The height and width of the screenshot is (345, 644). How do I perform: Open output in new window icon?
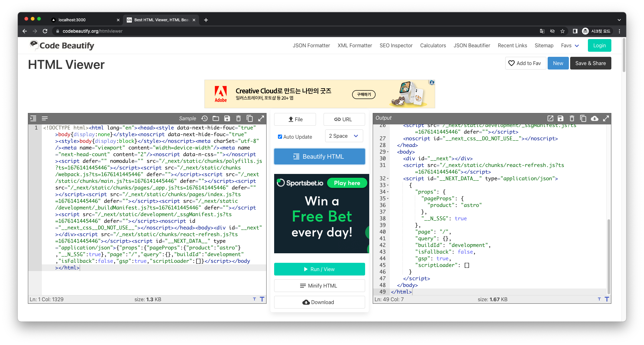click(550, 118)
